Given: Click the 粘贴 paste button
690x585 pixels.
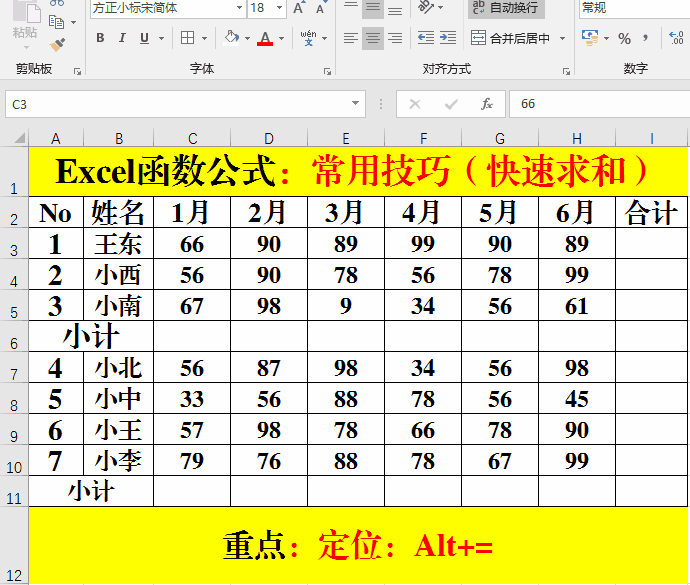Looking at the screenshot, I should [x=25, y=26].
